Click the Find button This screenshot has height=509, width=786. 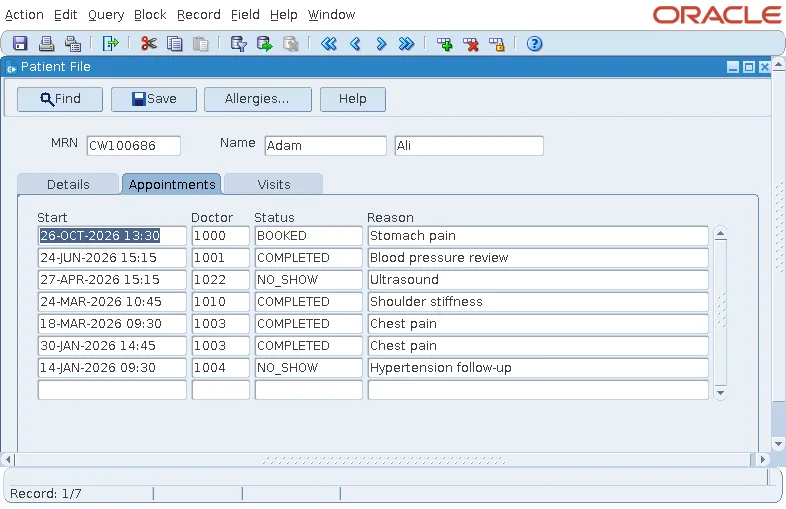tap(60, 99)
